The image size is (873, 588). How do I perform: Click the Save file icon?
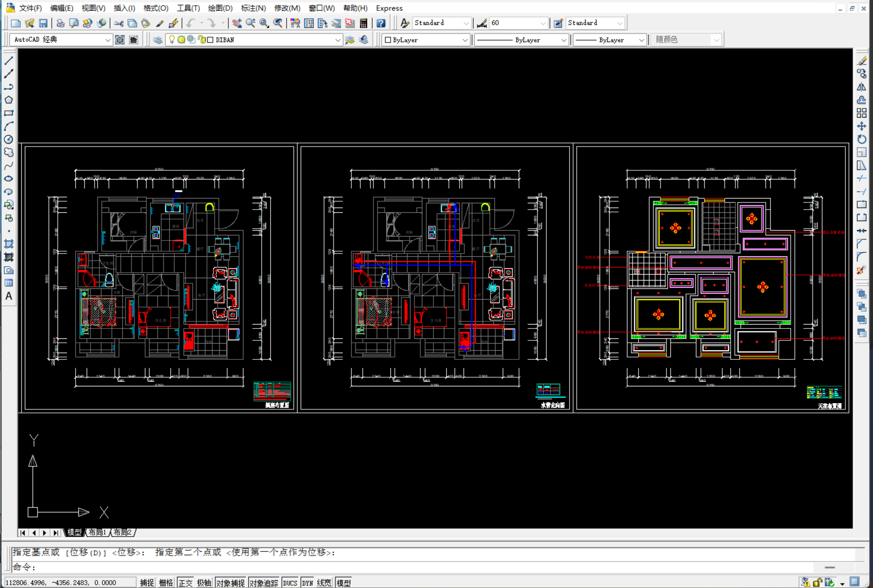coord(43,23)
